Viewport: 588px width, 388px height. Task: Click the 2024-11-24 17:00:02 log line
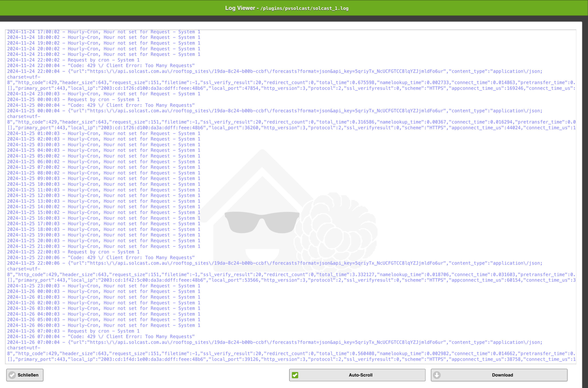[x=103, y=32]
